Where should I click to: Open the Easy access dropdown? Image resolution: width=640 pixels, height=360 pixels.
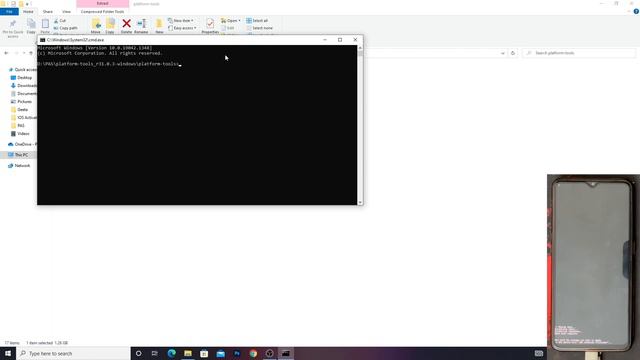182,28
